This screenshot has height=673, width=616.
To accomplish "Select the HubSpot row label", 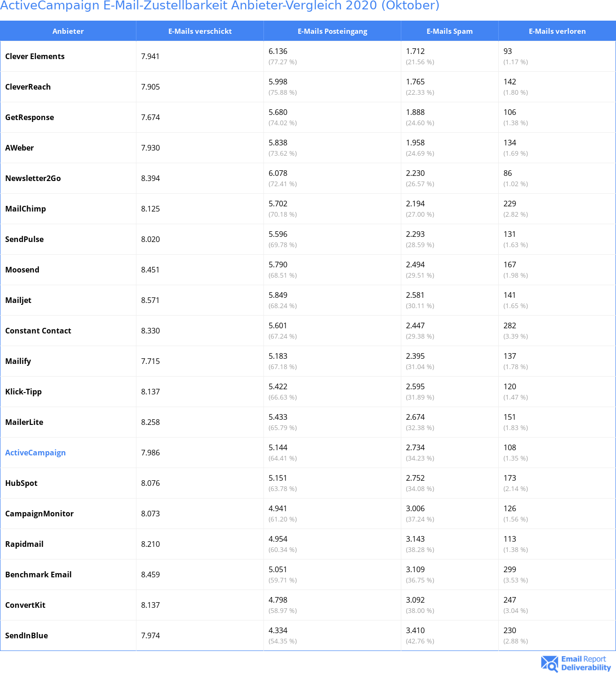I will pos(21,483).
